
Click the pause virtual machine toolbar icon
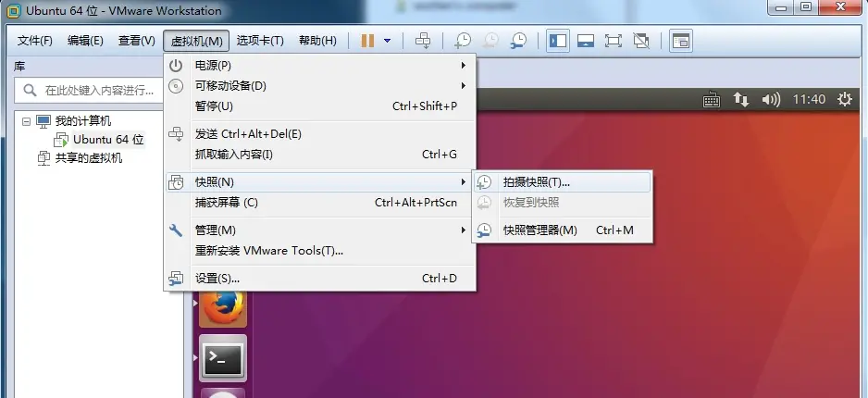point(367,41)
